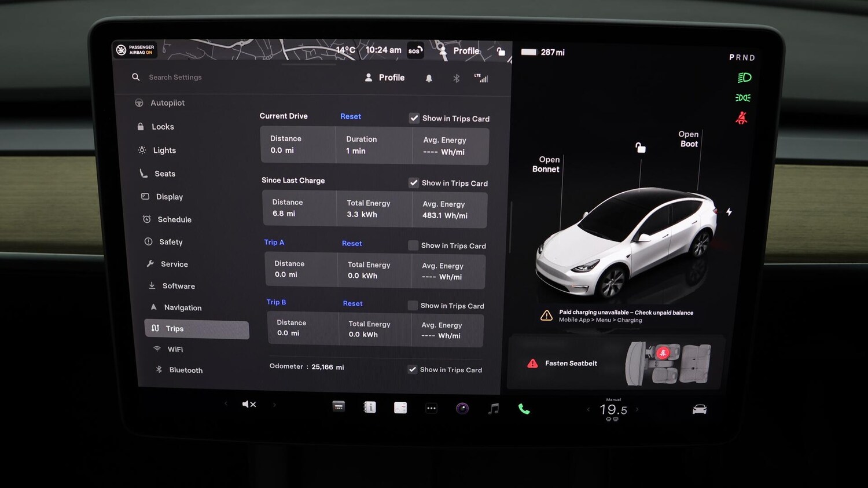Open the dashcam camera app icon
Viewport: 868px width, 488px height.
[x=462, y=409]
